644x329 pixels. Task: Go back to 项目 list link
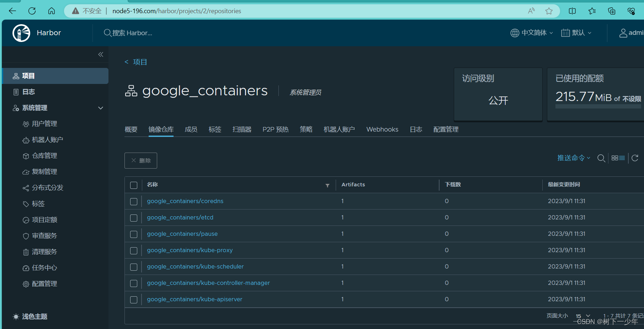(x=136, y=62)
